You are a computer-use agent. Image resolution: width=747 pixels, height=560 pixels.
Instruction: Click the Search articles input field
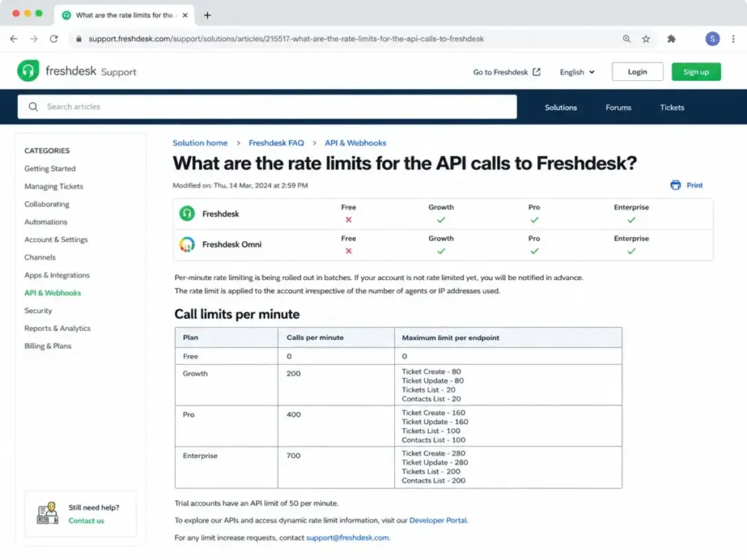click(x=267, y=106)
